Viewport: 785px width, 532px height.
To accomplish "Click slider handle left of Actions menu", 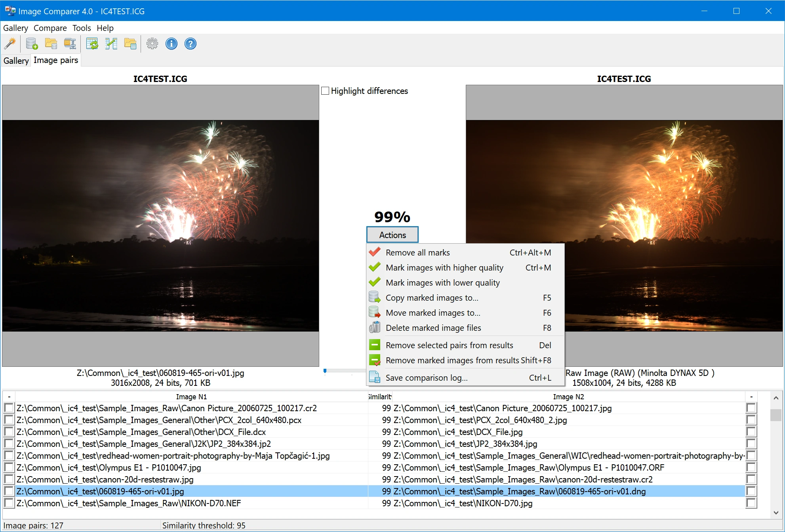I will (325, 371).
